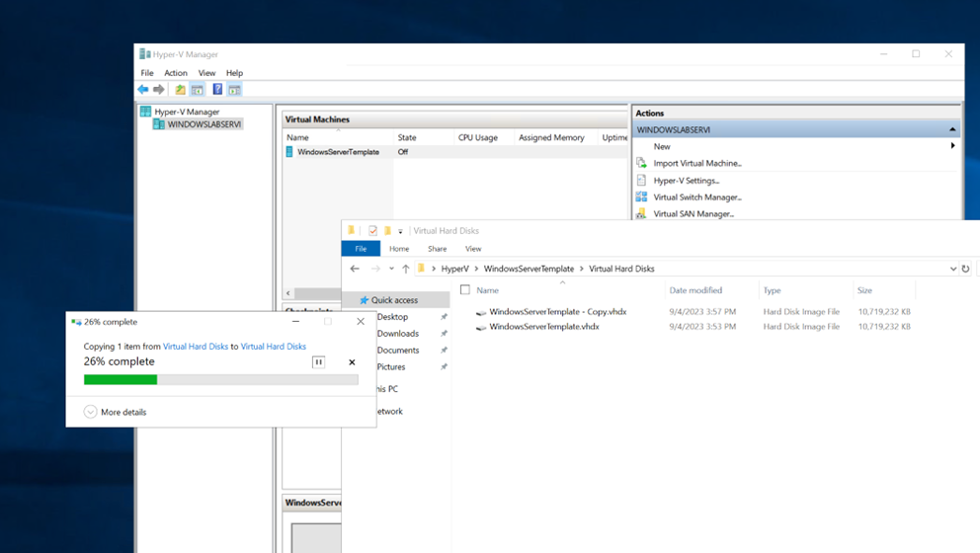Open the address bar history dropdown
980x553 pixels.
[952, 269]
